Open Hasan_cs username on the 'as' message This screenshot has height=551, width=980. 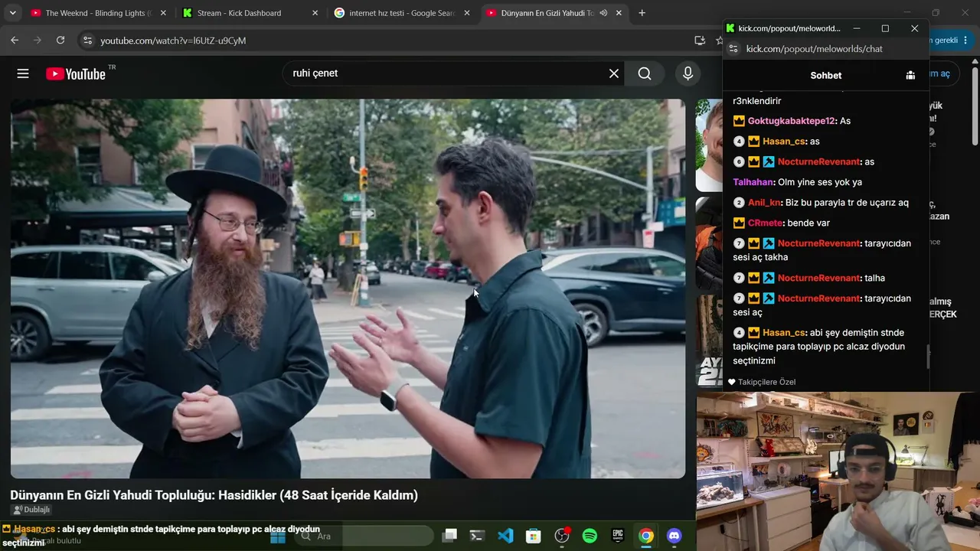(x=783, y=142)
